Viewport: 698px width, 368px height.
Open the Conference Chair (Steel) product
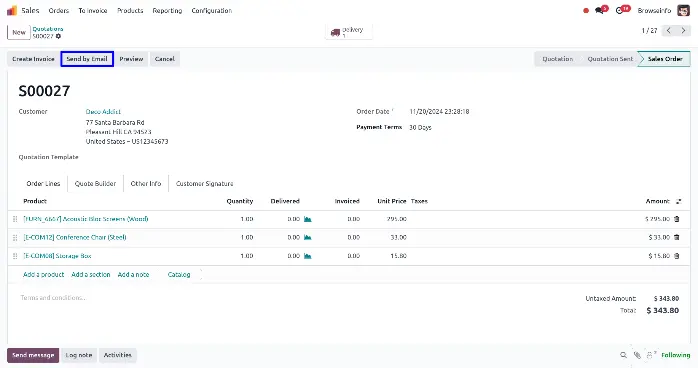point(75,237)
